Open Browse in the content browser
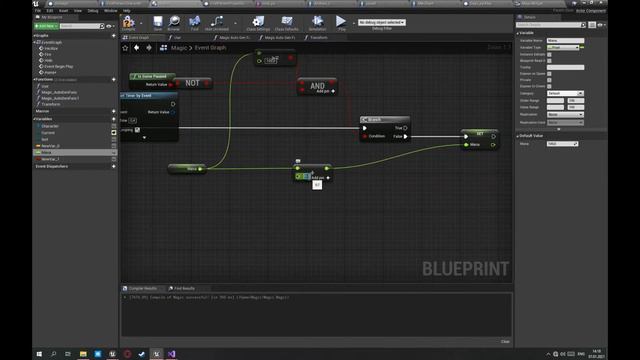640x360 pixels. [x=174, y=22]
